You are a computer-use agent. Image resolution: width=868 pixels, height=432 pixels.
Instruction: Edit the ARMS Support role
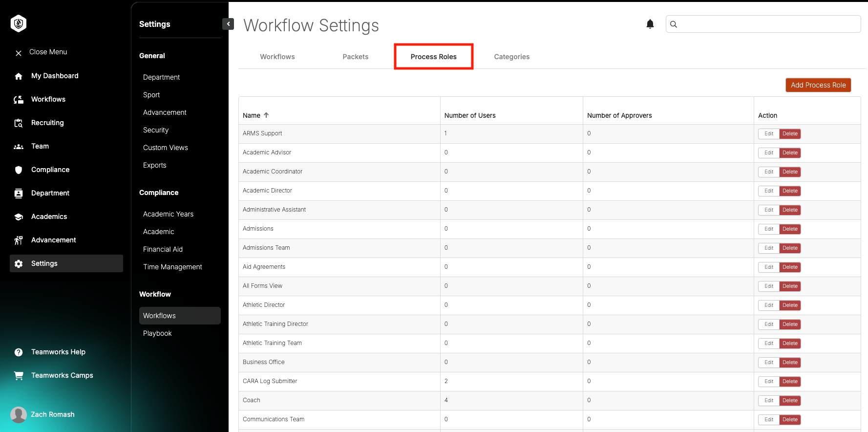pos(769,134)
